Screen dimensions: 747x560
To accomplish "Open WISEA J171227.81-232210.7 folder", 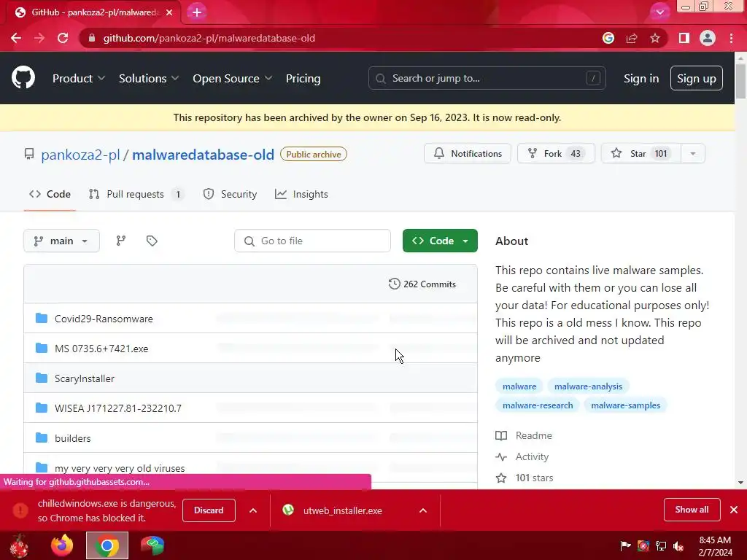I will pyautogui.click(x=118, y=408).
